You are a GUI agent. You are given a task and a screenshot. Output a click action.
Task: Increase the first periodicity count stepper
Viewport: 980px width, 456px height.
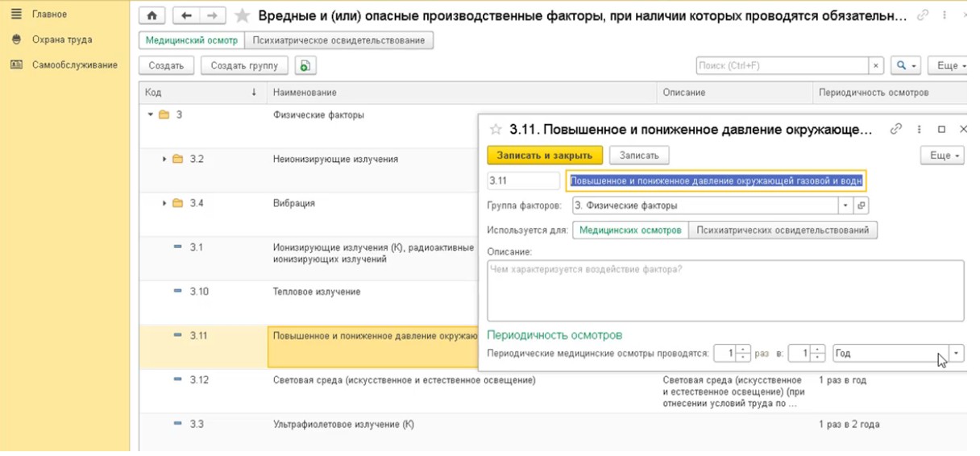[x=745, y=349]
